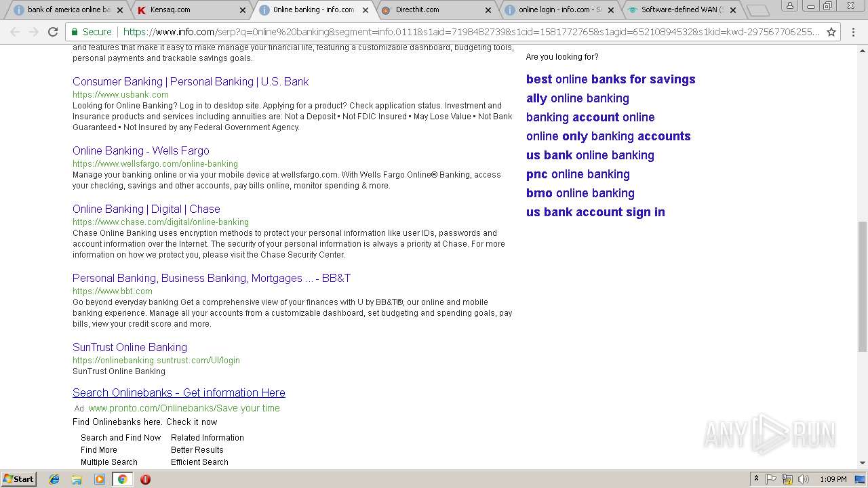
Task: Go back using the browser back arrow
Action: click(x=15, y=32)
